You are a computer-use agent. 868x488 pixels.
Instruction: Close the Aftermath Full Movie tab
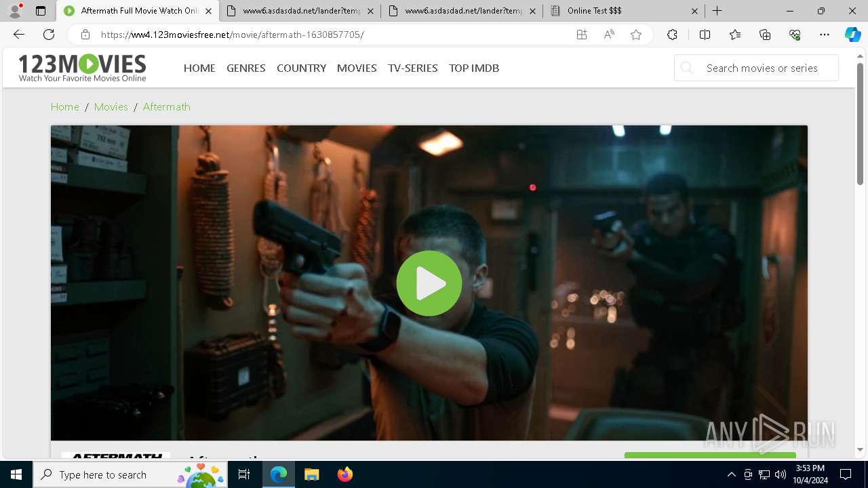click(x=208, y=11)
